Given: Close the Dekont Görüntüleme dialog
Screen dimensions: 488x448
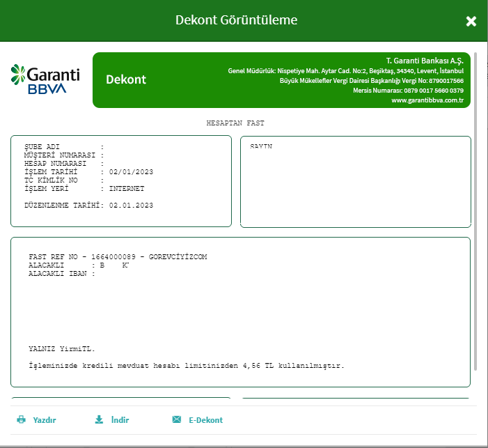Looking at the screenshot, I should coord(471,21).
